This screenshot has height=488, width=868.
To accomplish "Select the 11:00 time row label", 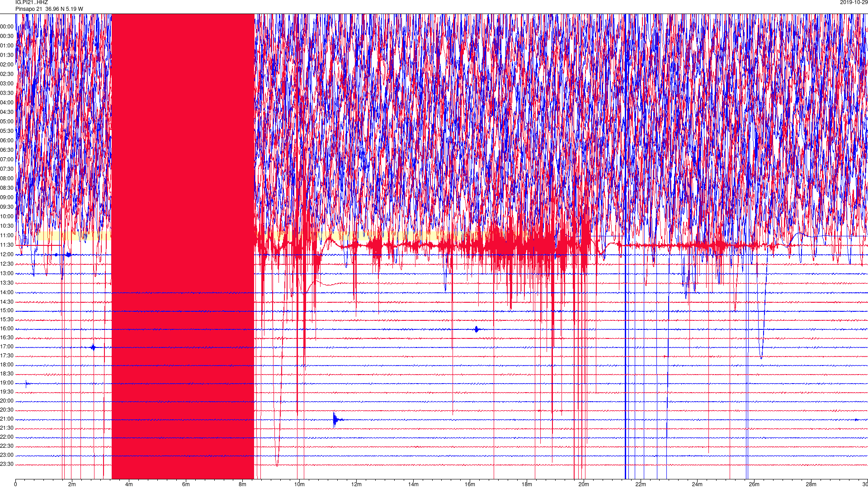I will tap(7, 235).
